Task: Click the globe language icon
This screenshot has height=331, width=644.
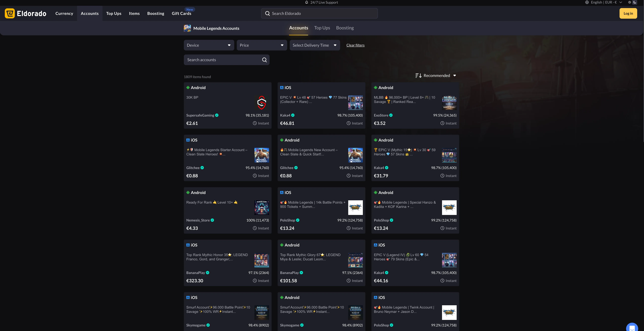Action: coord(587,3)
